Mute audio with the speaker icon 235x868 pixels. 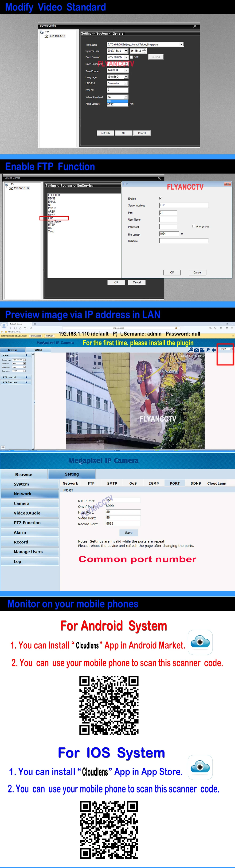click(x=213, y=350)
